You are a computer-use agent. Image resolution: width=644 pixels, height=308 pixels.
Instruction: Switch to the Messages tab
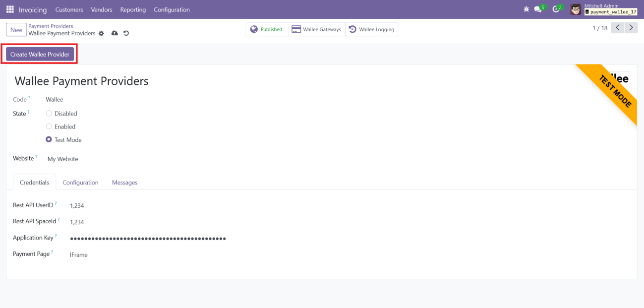point(124,183)
